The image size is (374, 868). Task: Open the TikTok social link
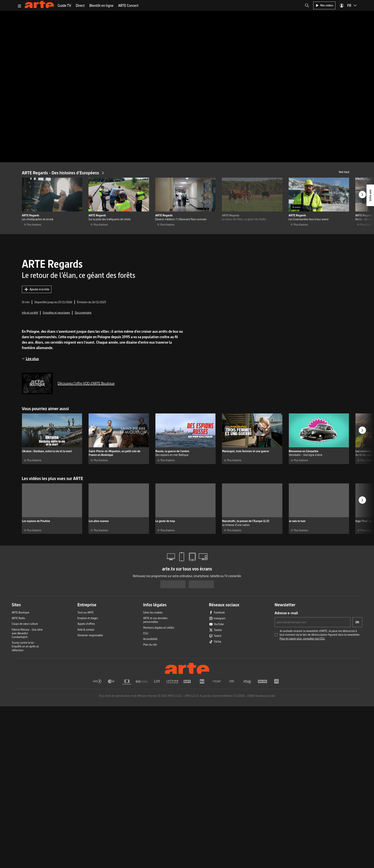[217, 642]
